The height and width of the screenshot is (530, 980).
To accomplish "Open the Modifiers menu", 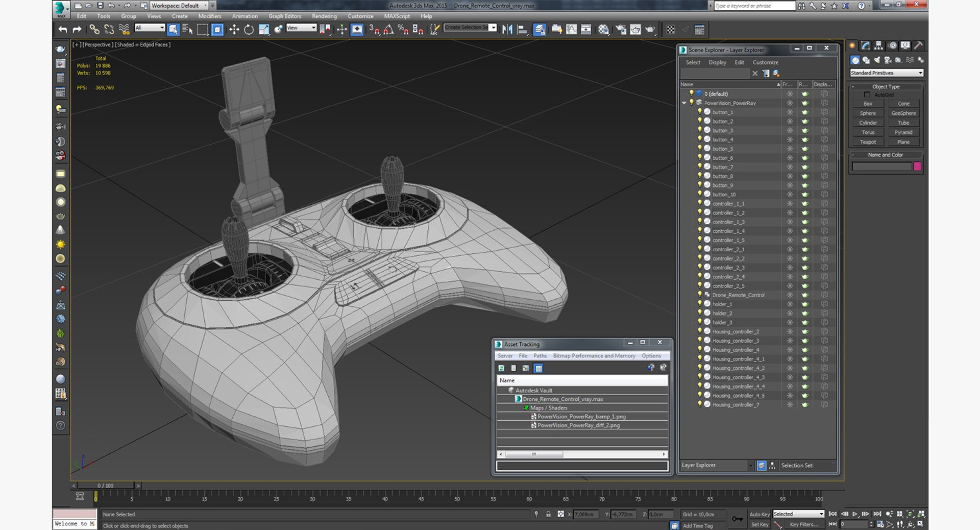I will pyautogui.click(x=210, y=16).
